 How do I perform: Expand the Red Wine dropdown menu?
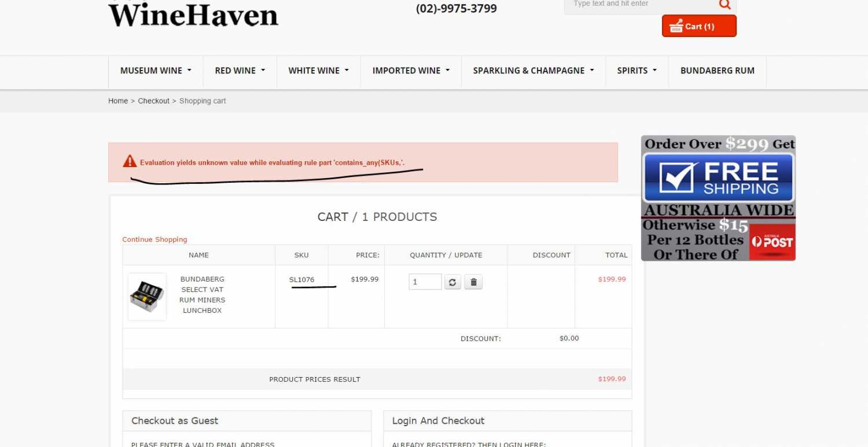240,71
